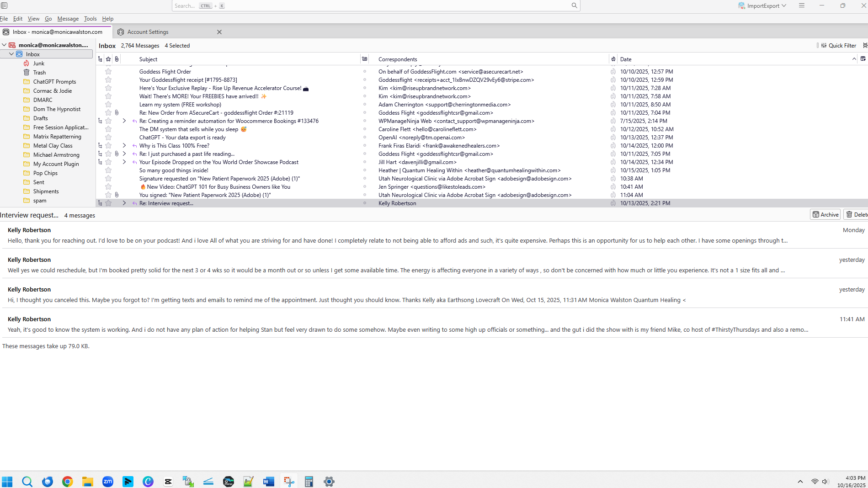This screenshot has height=488, width=868.
Task: Toggle read status of Jen Springer's ChatGPT 101 message
Action: [365, 186]
